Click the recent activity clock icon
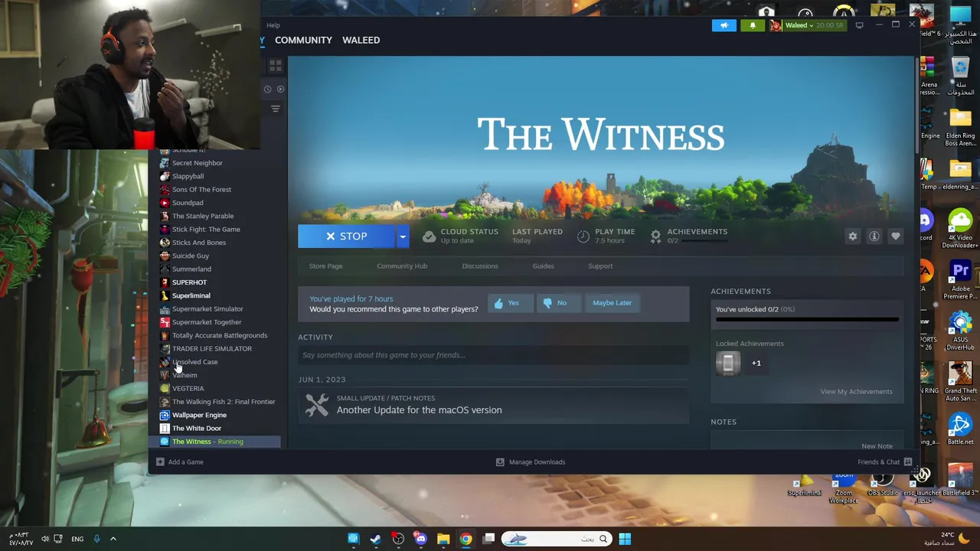 click(x=267, y=90)
